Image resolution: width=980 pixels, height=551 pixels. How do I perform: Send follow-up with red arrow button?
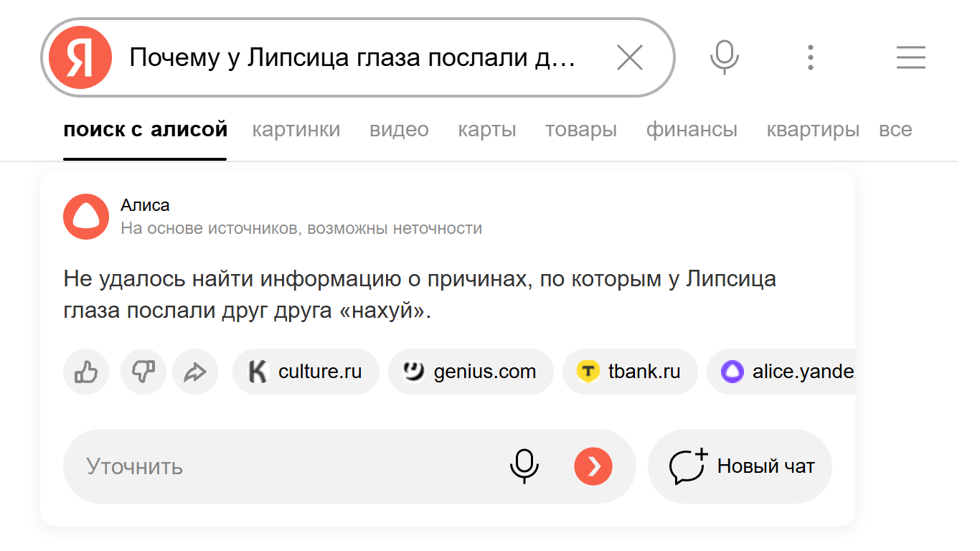(593, 466)
